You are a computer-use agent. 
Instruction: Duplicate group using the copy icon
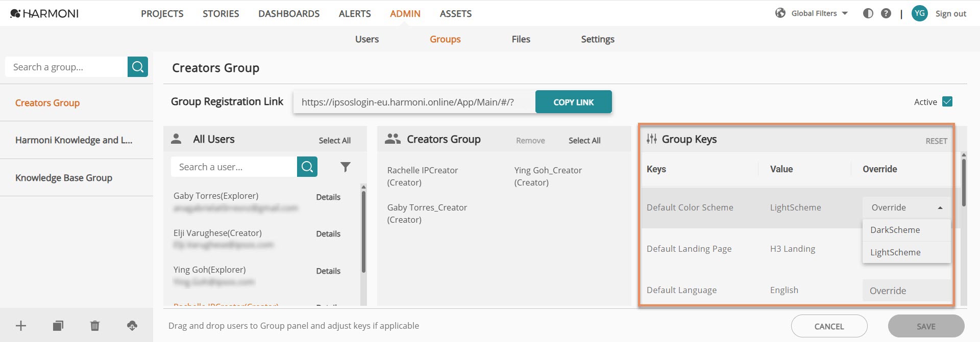coord(58,326)
